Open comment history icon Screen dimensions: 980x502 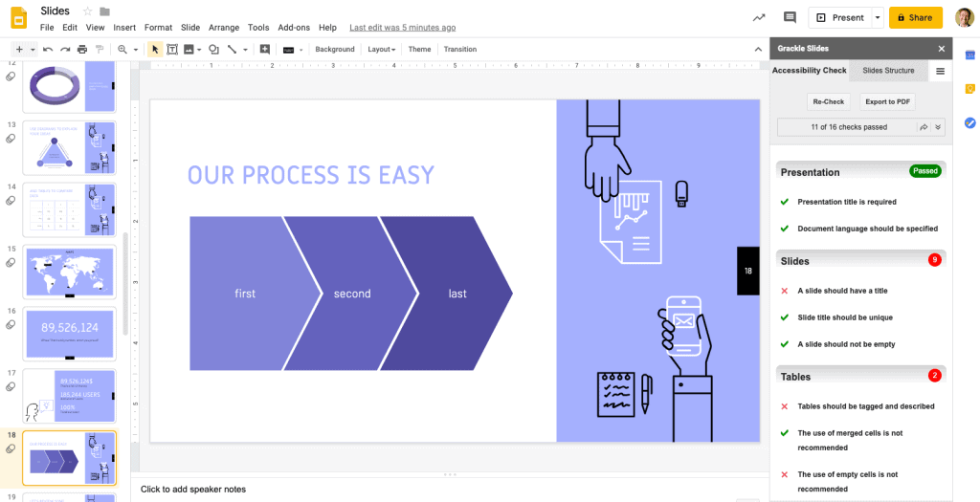point(790,17)
